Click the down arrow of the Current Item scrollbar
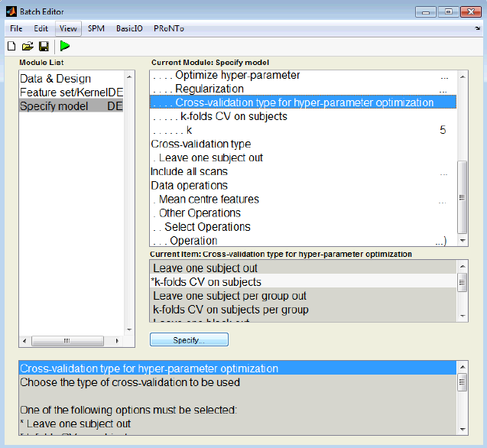This screenshot has height=448, width=487. pyautogui.click(x=463, y=316)
